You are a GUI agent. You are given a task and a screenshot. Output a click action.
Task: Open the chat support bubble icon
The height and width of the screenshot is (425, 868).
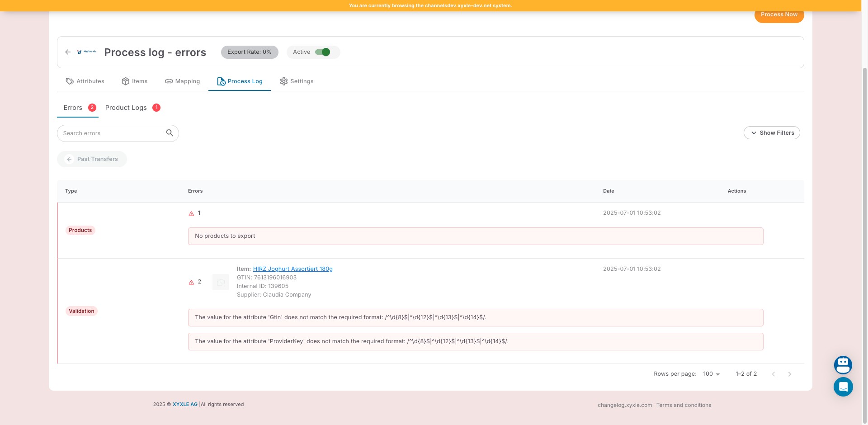click(x=843, y=387)
